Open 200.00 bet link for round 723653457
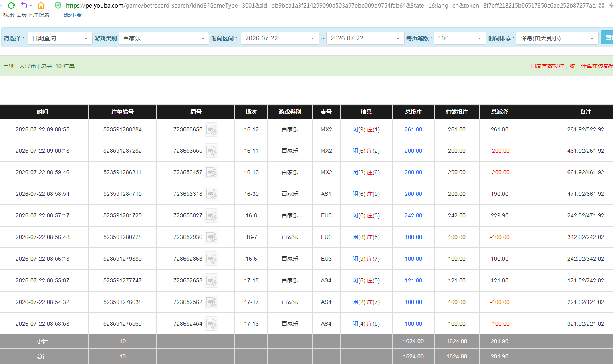 point(413,173)
